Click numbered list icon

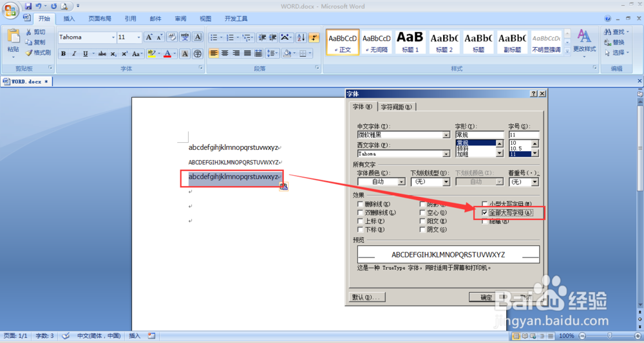point(230,38)
